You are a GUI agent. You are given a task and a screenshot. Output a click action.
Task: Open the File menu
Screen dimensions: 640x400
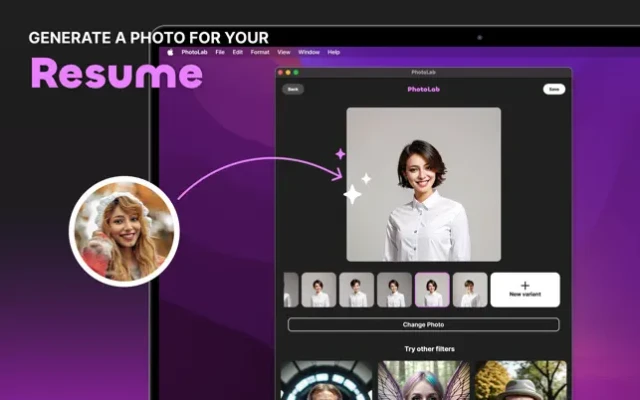(x=219, y=51)
